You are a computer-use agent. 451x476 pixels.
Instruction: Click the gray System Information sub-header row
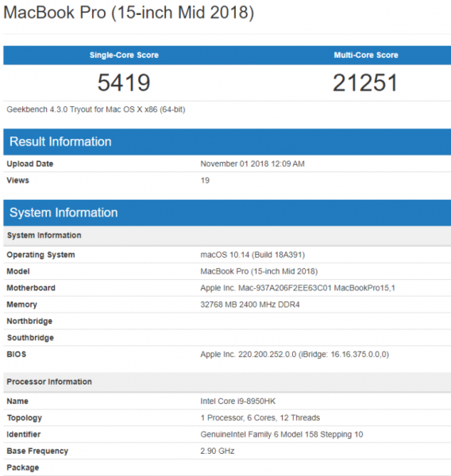pos(227,236)
